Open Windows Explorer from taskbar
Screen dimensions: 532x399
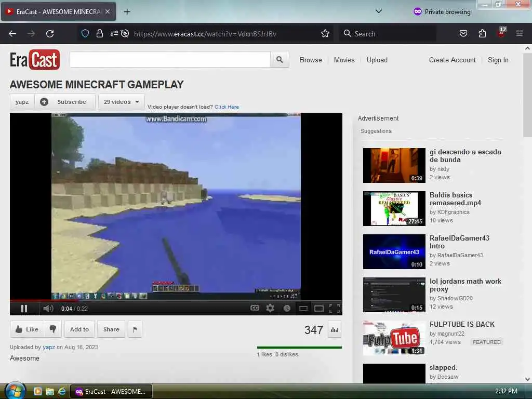50,392
